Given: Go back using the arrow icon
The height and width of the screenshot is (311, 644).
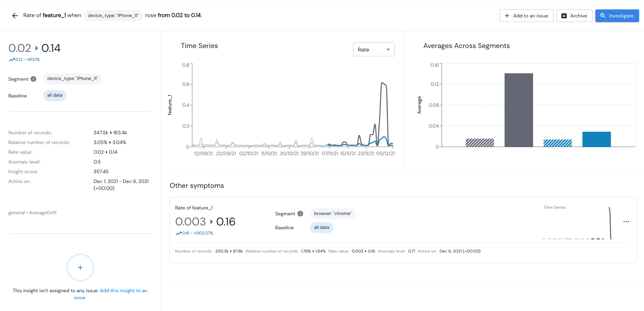Looking at the screenshot, I should (x=15, y=16).
